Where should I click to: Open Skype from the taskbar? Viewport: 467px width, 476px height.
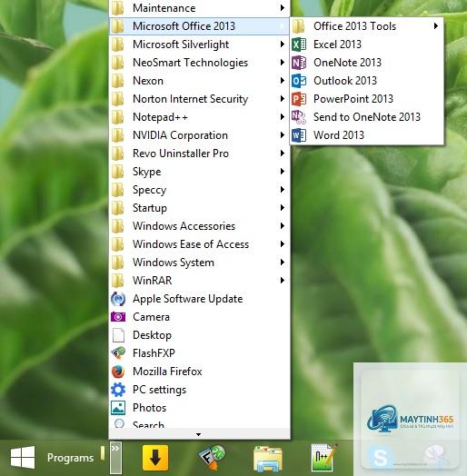(x=380, y=458)
